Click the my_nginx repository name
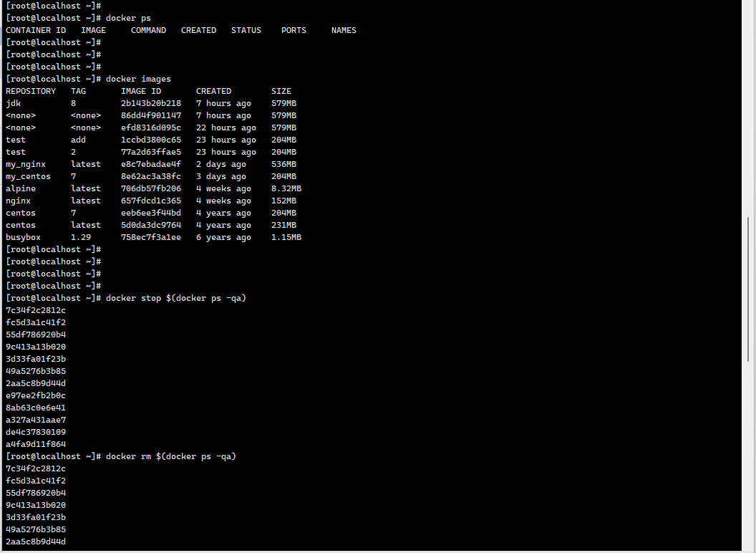The width and height of the screenshot is (756, 553). pyautogui.click(x=26, y=164)
